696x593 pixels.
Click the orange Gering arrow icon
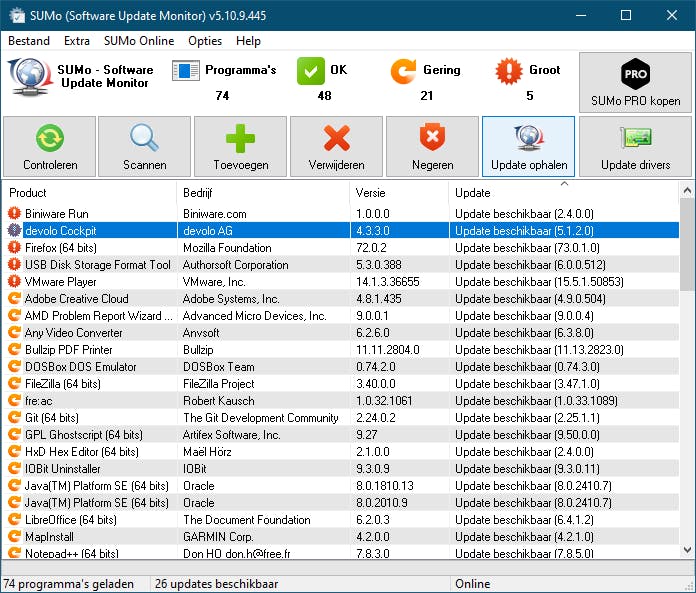[x=403, y=71]
